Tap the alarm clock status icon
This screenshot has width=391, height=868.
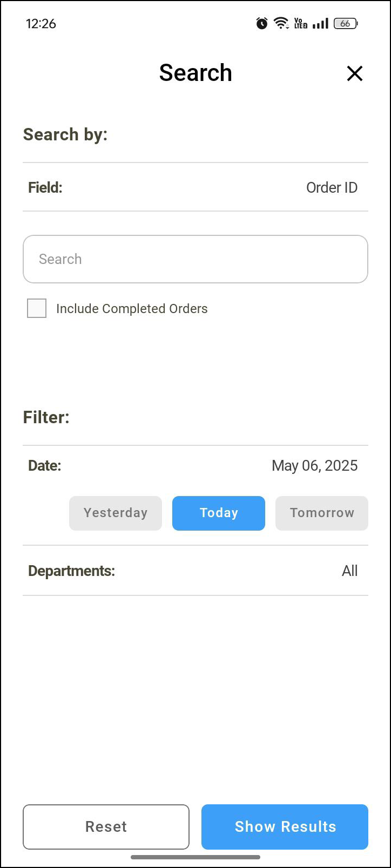tap(262, 23)
